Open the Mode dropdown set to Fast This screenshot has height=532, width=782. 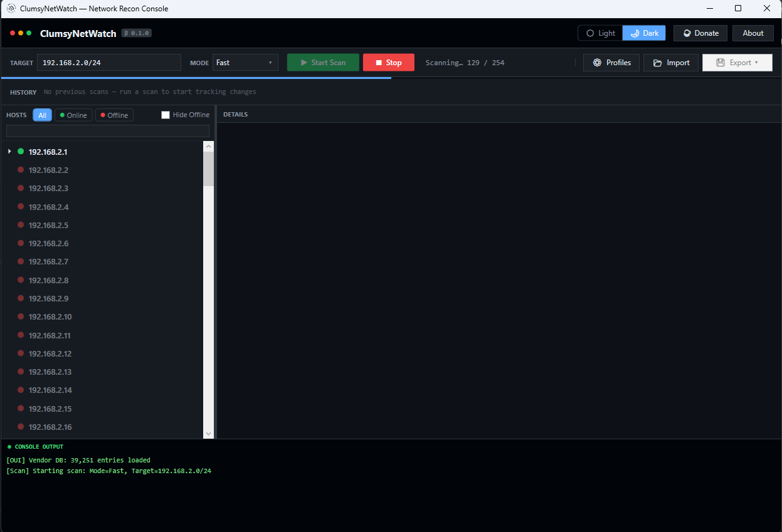tap(245, 63)
